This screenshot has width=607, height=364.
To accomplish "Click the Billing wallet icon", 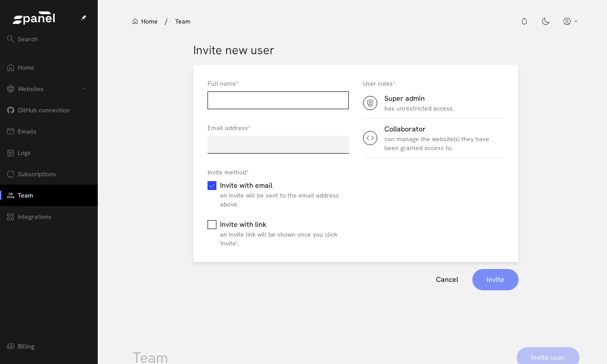I will (11, 346).
